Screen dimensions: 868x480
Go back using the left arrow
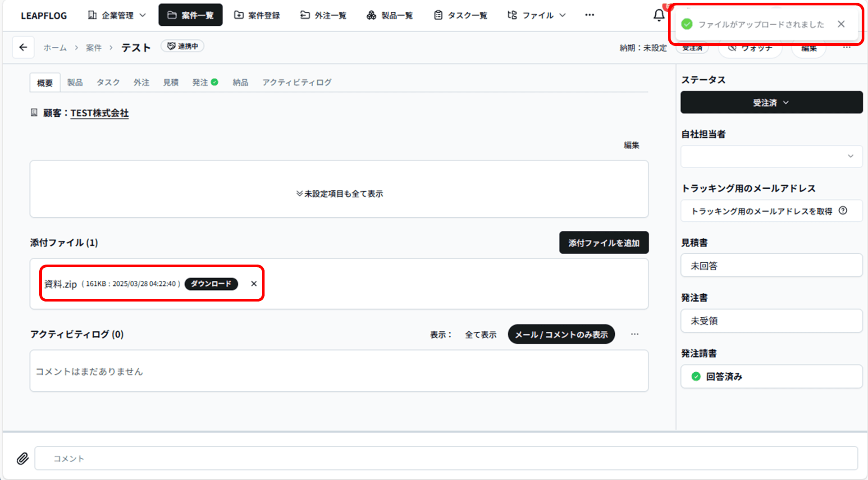click(x=23, y=47)
